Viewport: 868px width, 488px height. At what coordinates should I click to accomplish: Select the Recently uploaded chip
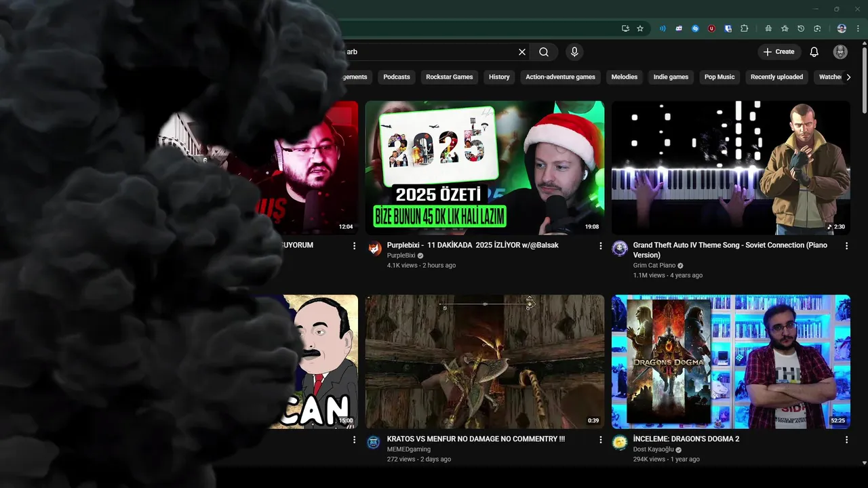(x=776, y=77)
